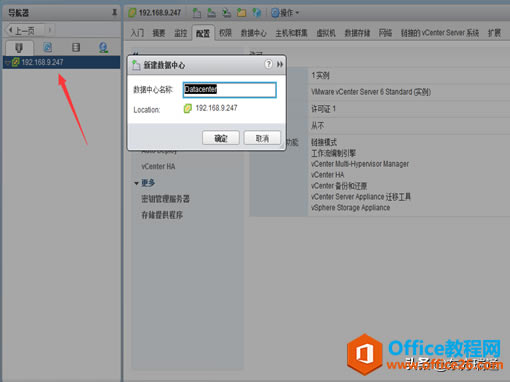Cancel the dialog with 取消
The image size is (510, 382).
262,138
